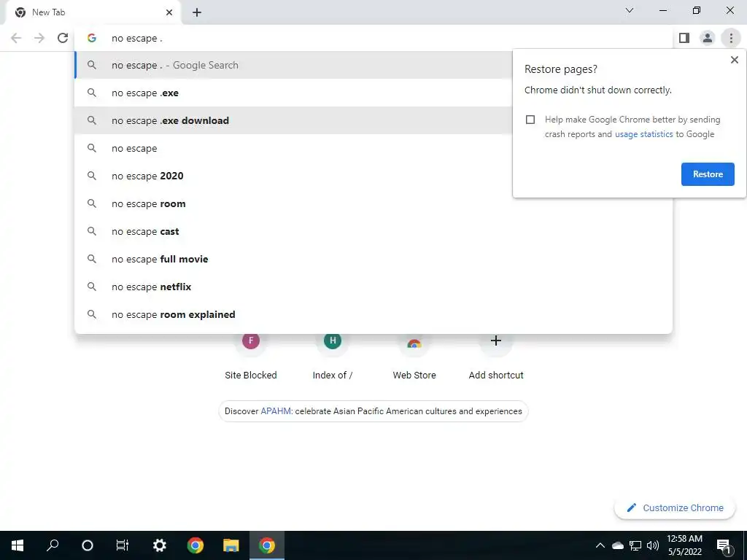
Task: Open volume speaker icon in tray
Action: (x=653, y=545)
